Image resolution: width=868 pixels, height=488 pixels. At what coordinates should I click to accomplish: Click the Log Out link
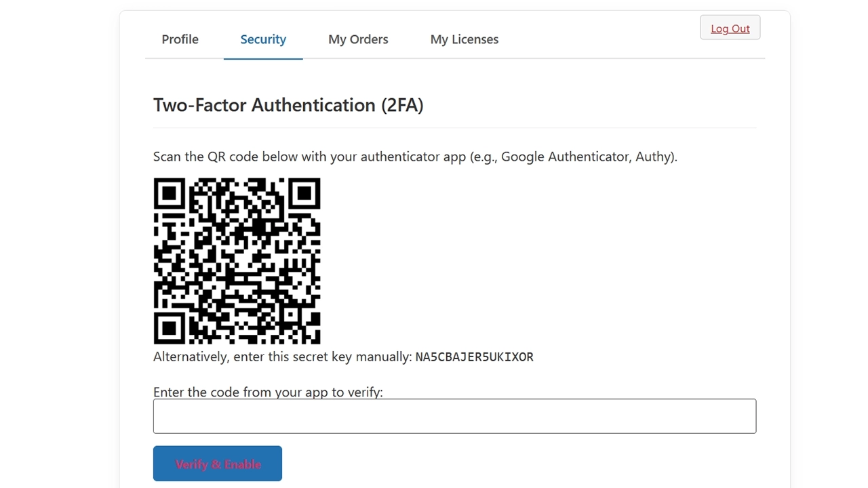pyautogui.click(x=730, y=28)
